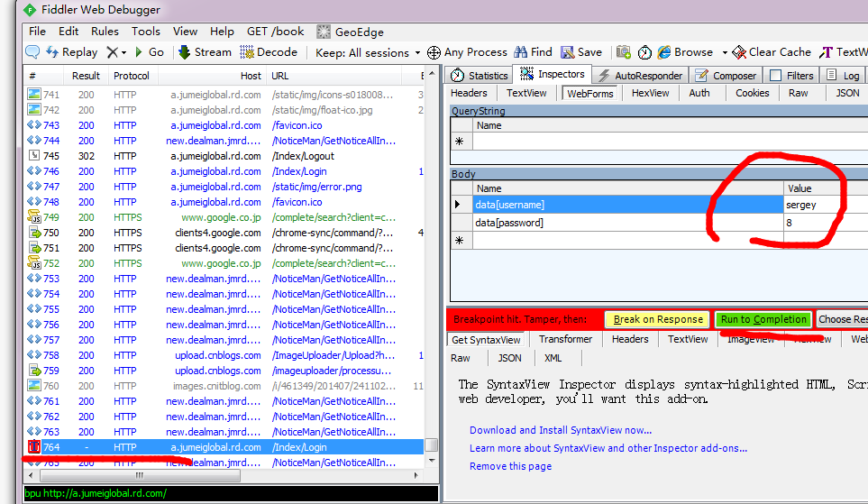The width and height of the screenshot is (868, 504).
Task: Select the Headers request inspector tab
Action: pos(469,93)
